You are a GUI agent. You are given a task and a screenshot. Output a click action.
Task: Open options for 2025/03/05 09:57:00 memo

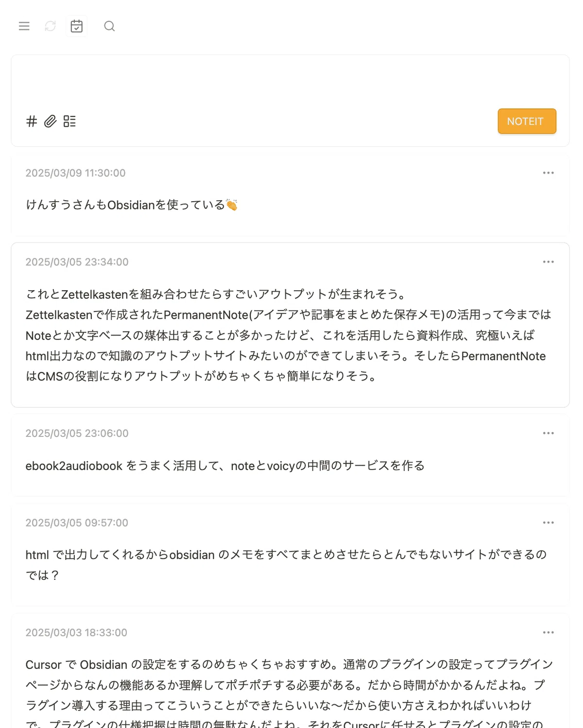548,522
